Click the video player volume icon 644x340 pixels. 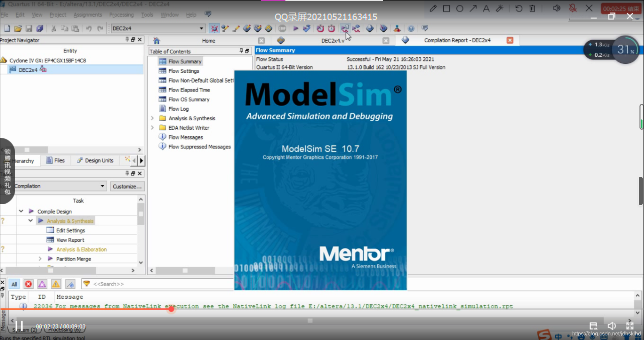click(x=611, y=326)
